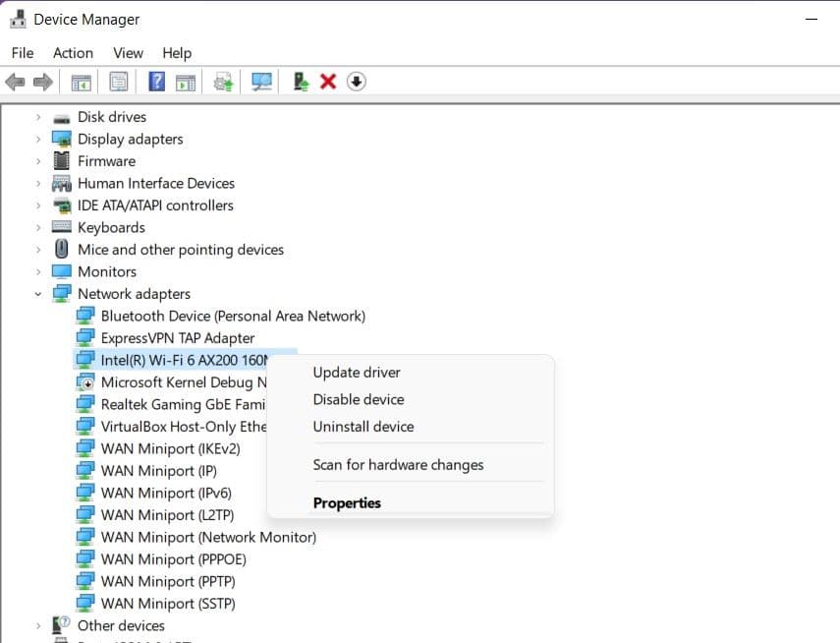This screenshot has height=643, width=840.
Task: Click the Enable device toolbar icon
Action: (x=301, y=82)
